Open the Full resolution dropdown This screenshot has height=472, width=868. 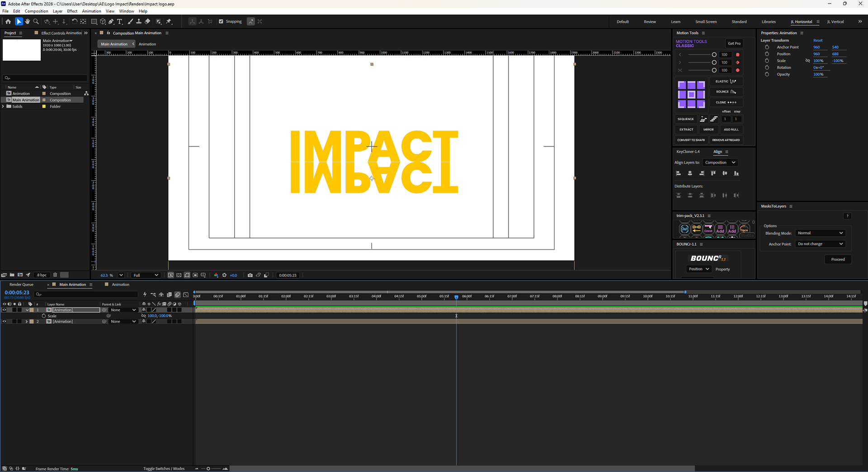[146, 275]
